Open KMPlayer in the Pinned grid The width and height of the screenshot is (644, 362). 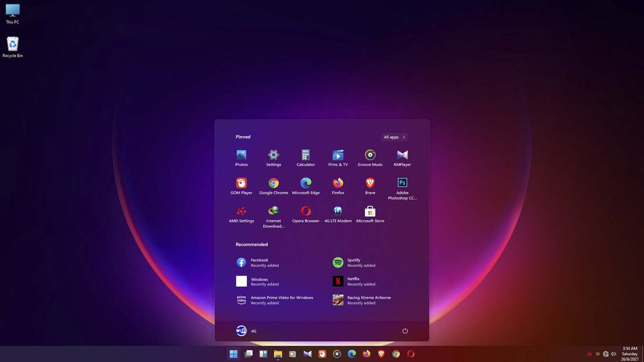point(403,158)
